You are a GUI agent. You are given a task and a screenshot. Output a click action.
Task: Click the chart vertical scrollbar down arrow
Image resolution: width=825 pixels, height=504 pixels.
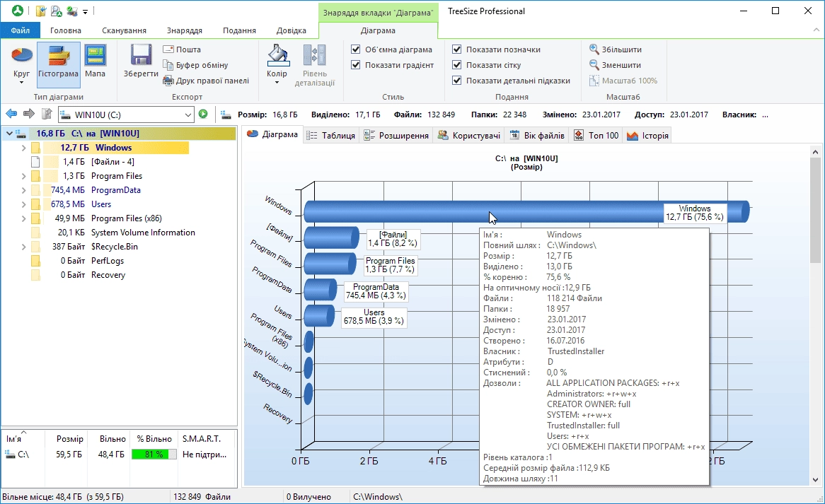click(x=815, y=480)
